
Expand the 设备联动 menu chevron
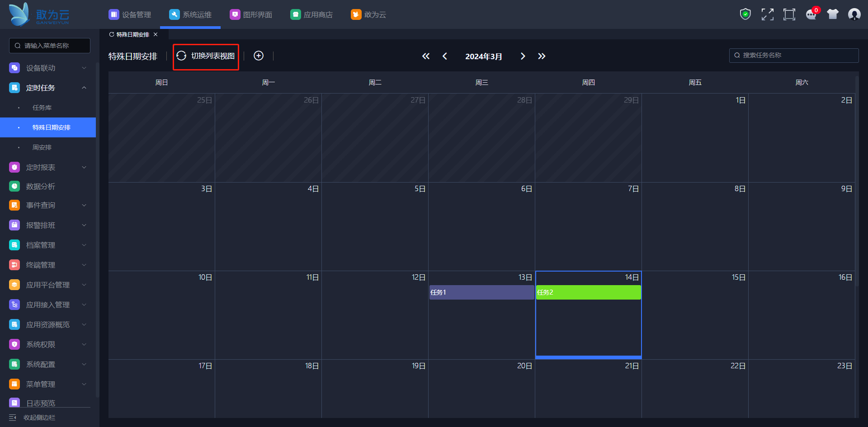84,68
